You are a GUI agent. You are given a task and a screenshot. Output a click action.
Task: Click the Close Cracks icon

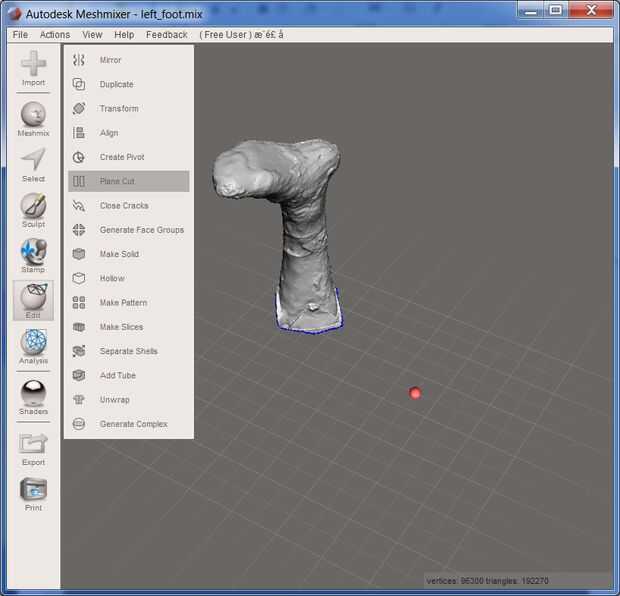[x=79, y=206]
